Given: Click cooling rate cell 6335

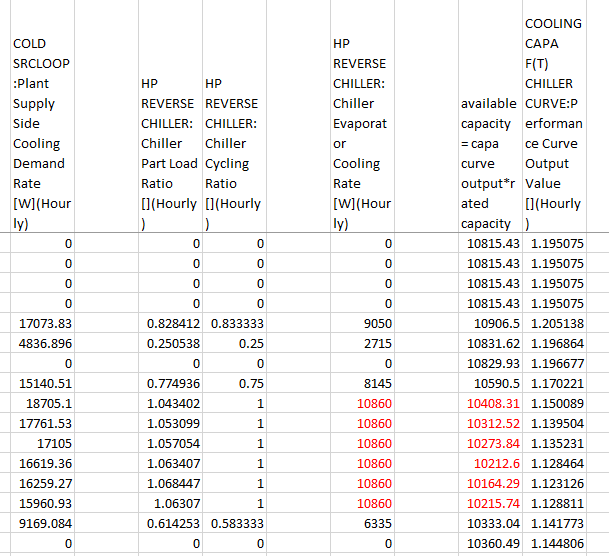Looking at the screenshot, I should tap(362, 523).
